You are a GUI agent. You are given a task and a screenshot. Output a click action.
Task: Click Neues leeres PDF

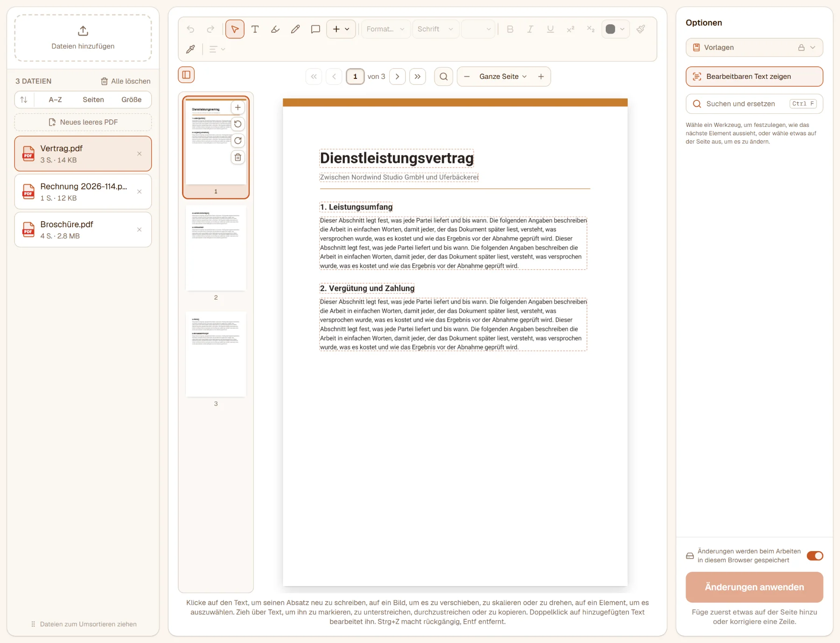tap(83, 122)
